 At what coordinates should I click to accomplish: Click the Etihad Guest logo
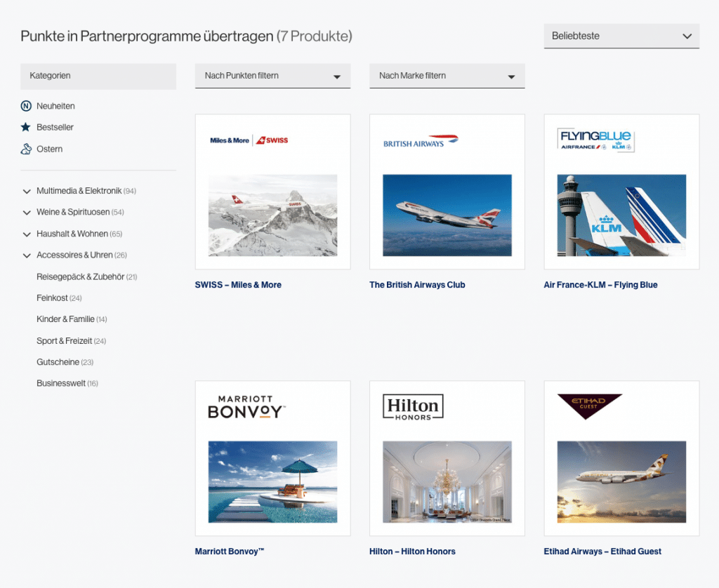[589, 406]
